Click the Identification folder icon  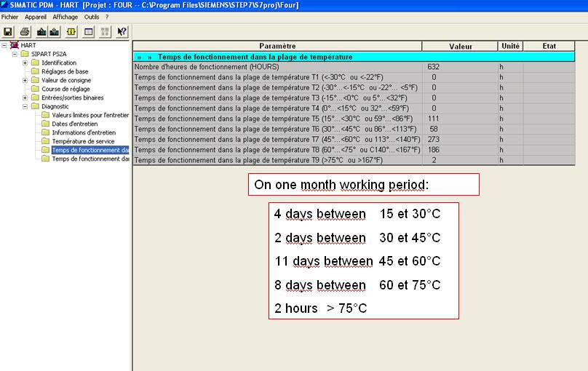[x=35, y=63]
